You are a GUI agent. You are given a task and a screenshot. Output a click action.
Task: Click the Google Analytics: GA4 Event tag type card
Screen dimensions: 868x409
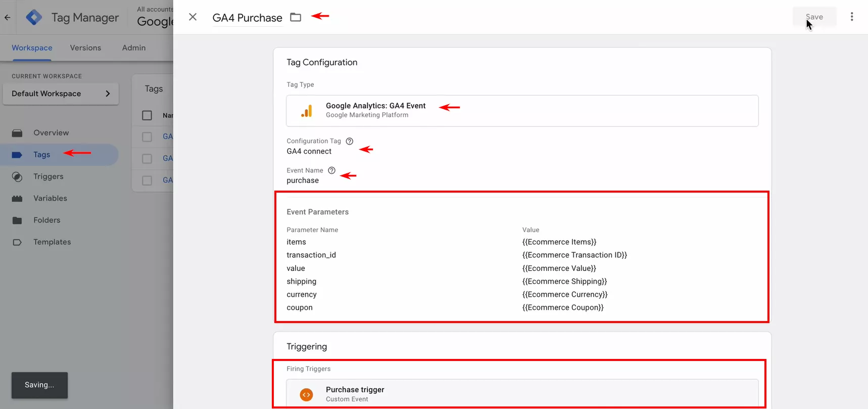tap(522, 111)
